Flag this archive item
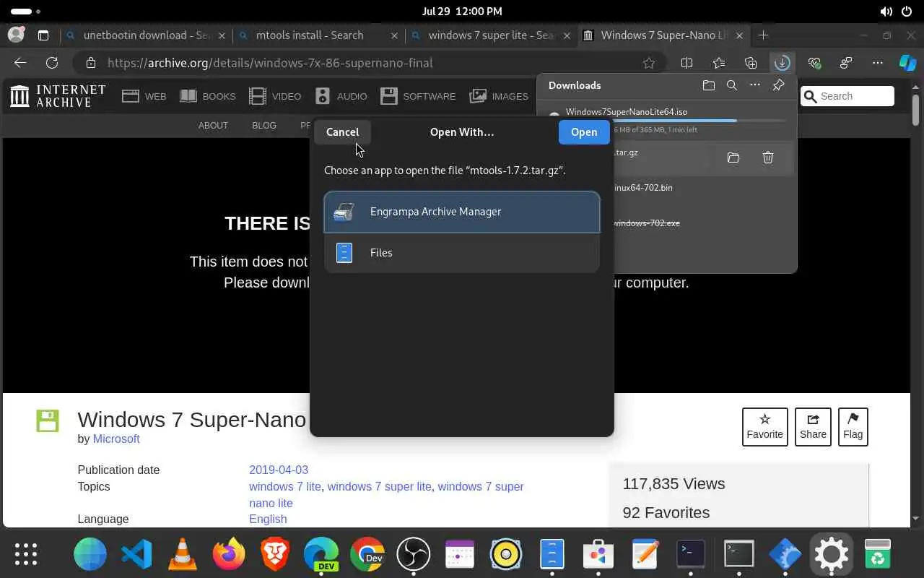This screenshot has width=924, height=578. point(853,427)
